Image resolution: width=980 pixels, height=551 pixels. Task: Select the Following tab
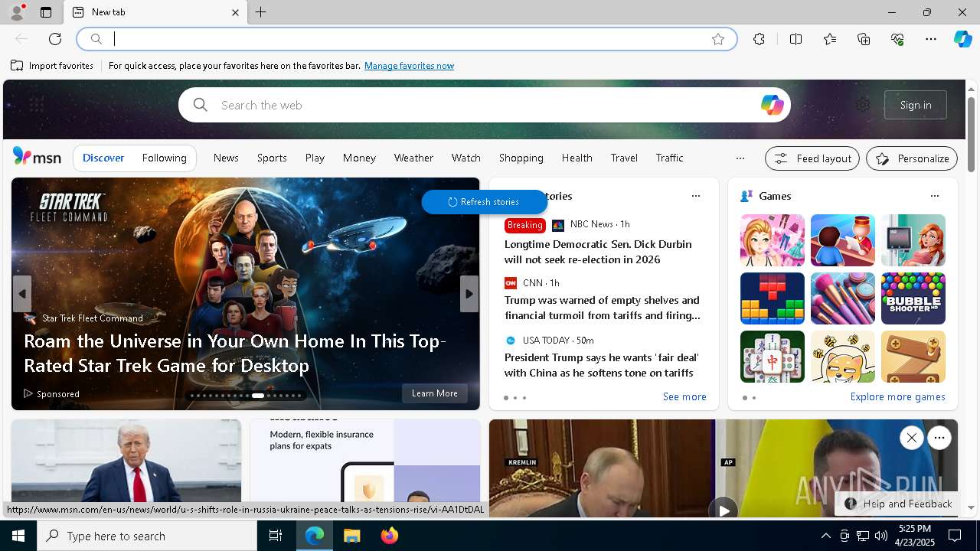[165, 158]
